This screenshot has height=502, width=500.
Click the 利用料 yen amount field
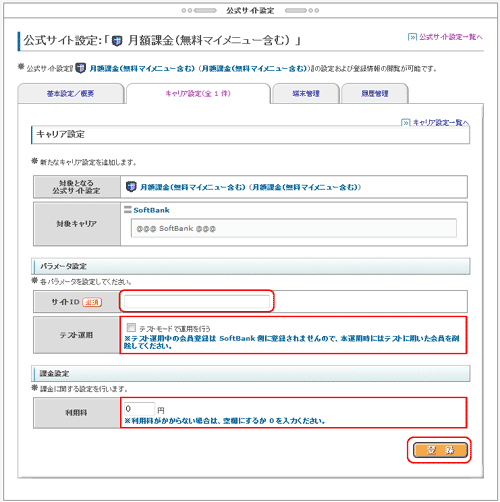tap(139, 408)
